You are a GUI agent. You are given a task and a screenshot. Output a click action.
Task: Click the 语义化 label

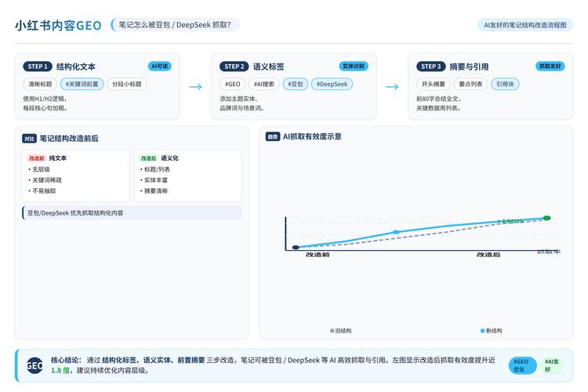[x=169, y=158]
